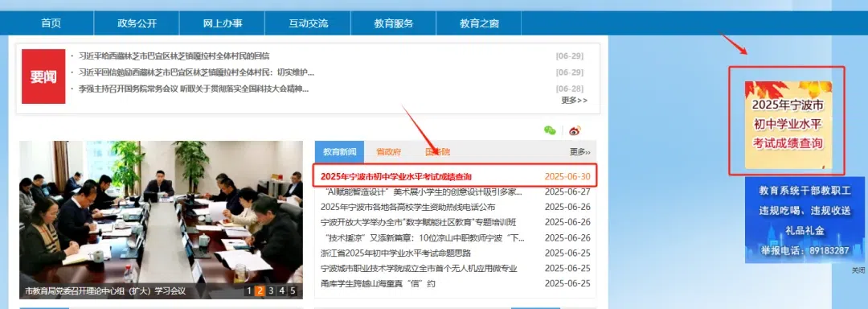
Task: Switch to the 省政府 news tab
Action: (x=389, y=152)
